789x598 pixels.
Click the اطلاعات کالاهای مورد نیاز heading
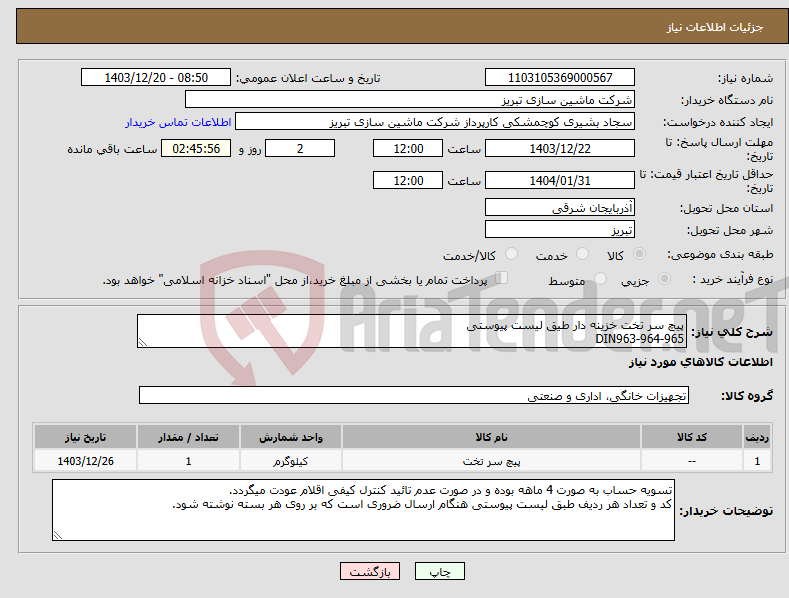click(x=700, y=362)
